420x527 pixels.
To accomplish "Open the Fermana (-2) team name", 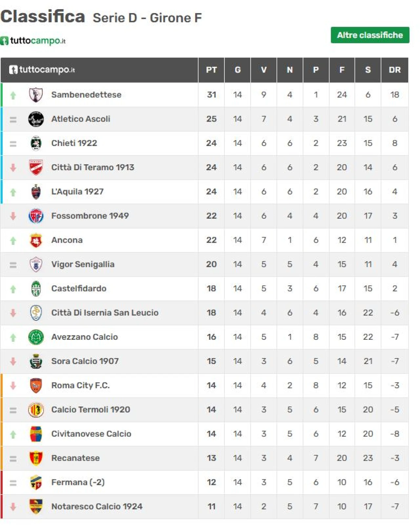I will [78, 482].
